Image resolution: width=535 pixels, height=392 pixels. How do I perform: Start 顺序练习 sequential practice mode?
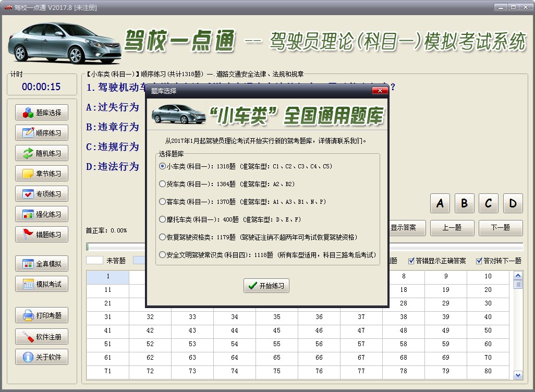click(42, 132)
